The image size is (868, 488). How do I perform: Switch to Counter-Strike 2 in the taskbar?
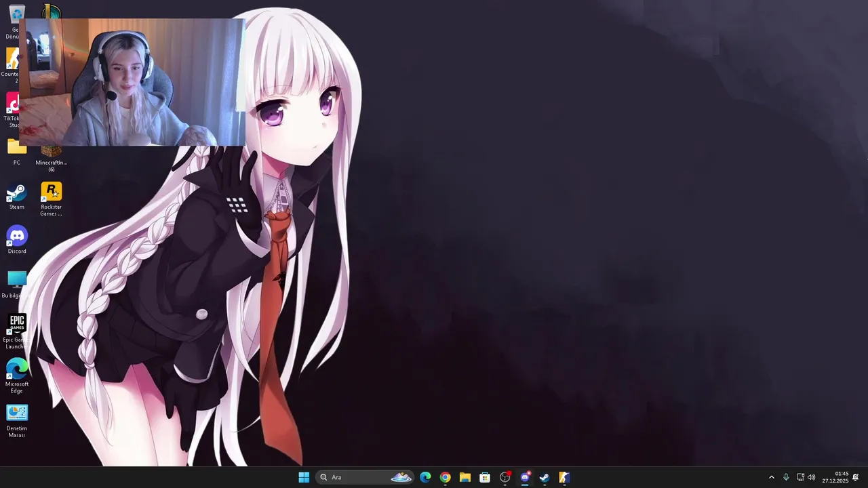(x=564, y=477)
